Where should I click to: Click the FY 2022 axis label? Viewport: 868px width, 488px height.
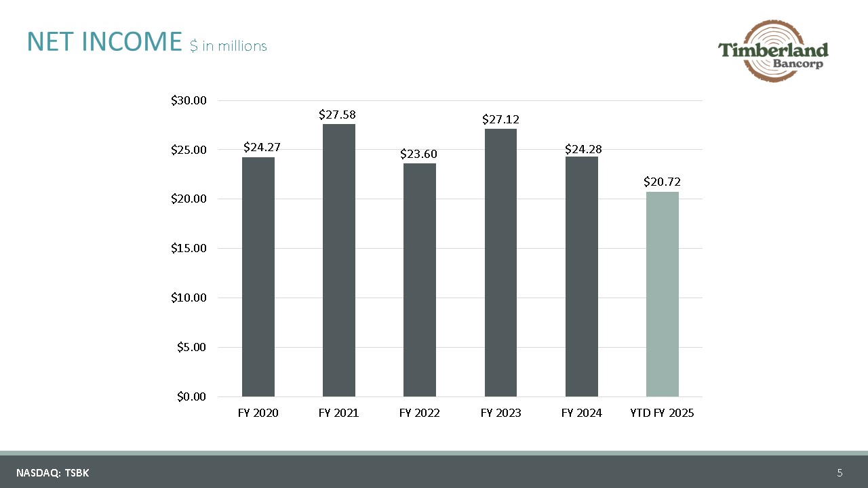(x=420, y=413)
